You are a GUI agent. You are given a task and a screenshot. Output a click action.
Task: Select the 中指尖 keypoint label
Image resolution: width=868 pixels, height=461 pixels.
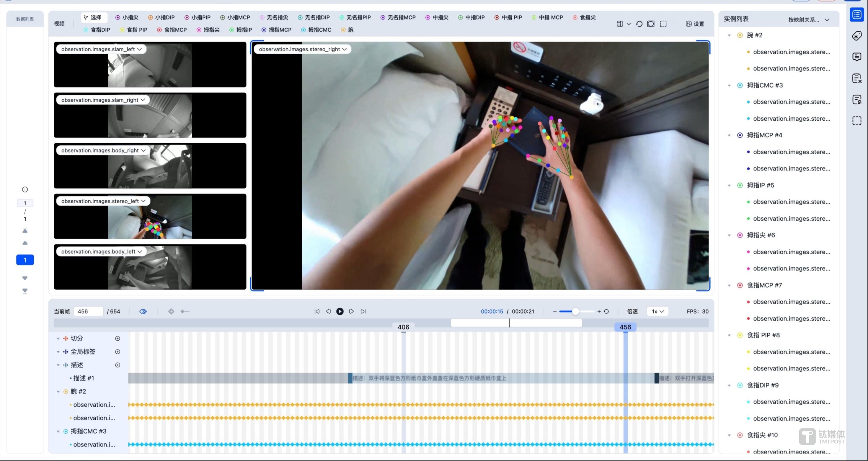437,17
